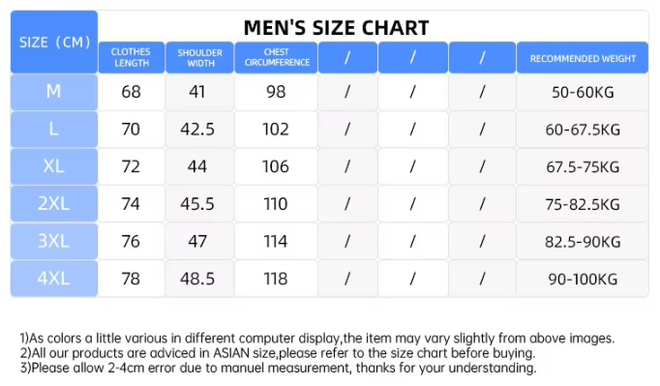Choose the 2XL size row label
This screenshot has width=660, height=386.
pyautogui.click(x=54, y=204)
